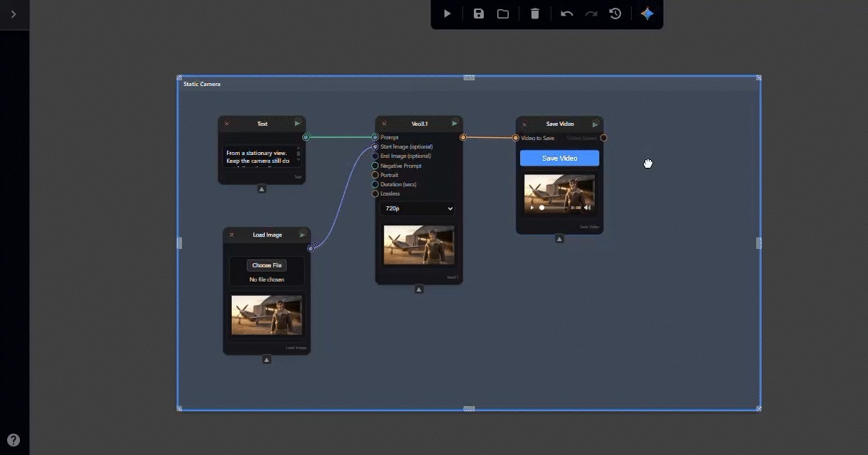Toggle the Lossless input socket on Veo3.1
The image size is (868, 455).
click(376, 193)
